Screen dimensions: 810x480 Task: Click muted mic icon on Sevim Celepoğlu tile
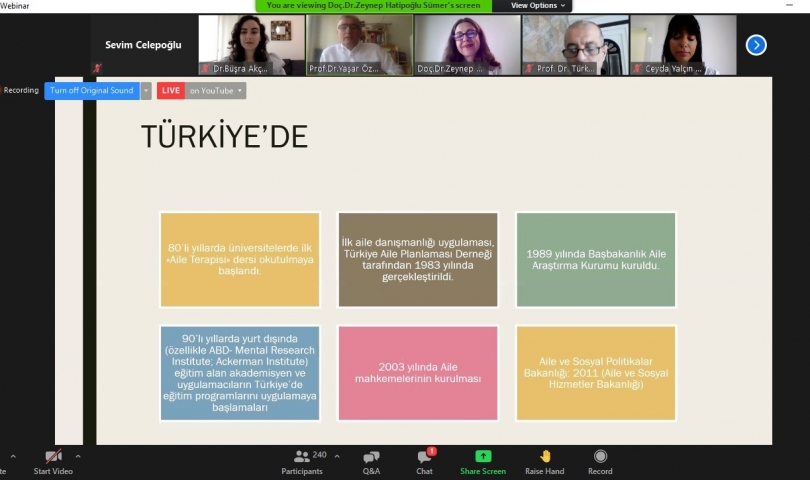[x=97, y=68]
